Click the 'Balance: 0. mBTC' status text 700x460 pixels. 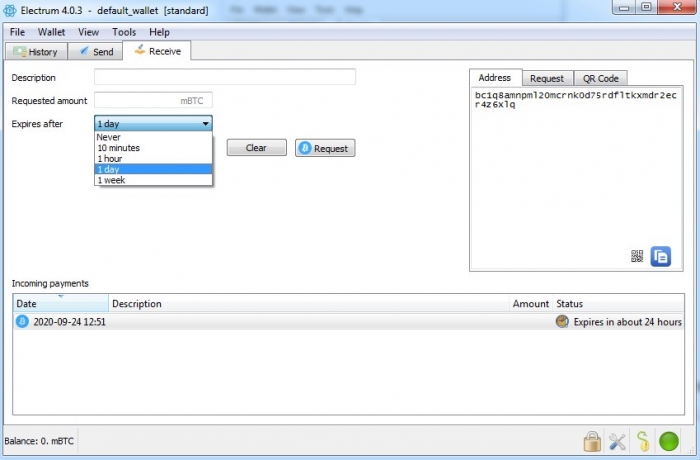[39, 441]
